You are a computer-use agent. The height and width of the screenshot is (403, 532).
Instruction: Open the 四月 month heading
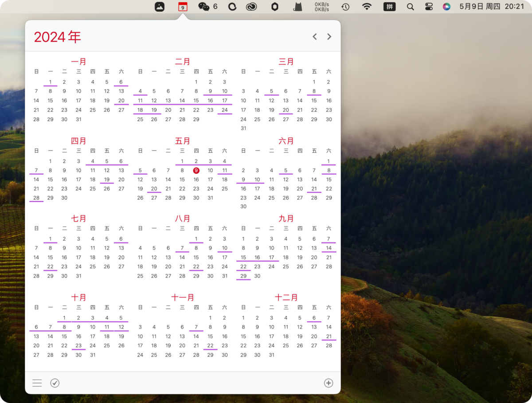(78, 141)
